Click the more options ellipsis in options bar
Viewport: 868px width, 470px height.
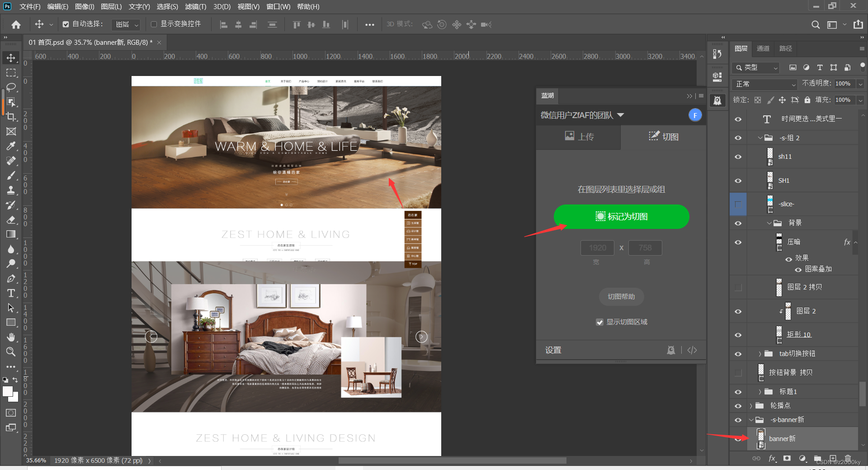coord(370,24)
